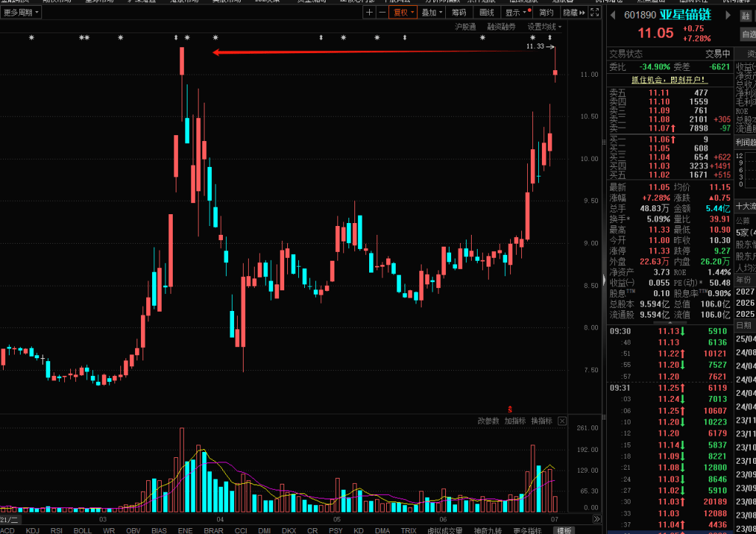Go to next stock arrow
This screenshot has width=756, height=534.
click(x=728, y=16)
